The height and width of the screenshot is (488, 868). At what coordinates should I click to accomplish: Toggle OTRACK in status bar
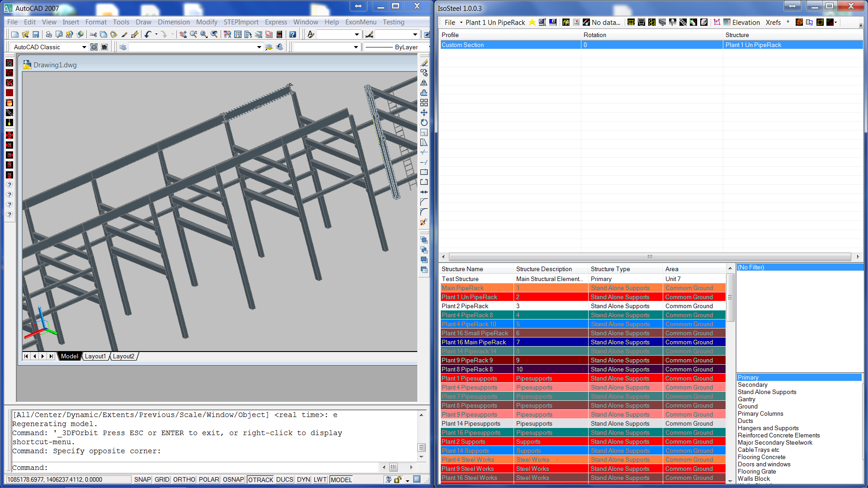tap(260, 479)
